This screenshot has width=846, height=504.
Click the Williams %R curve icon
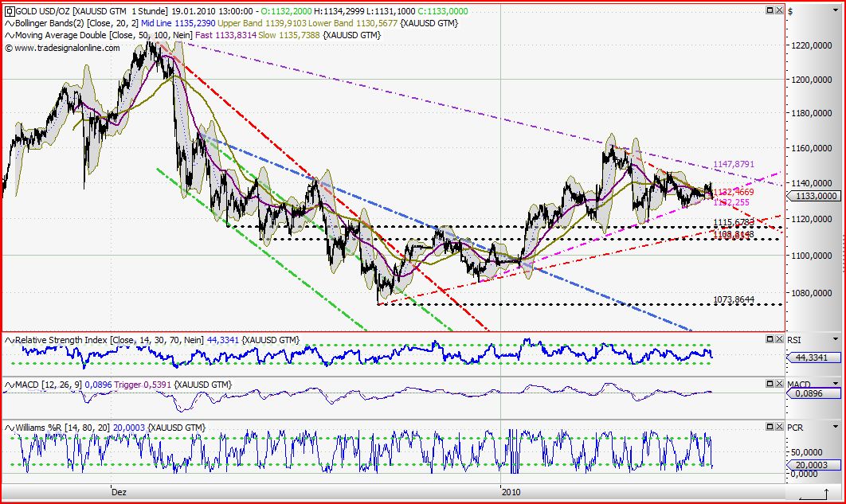[9, 427]
